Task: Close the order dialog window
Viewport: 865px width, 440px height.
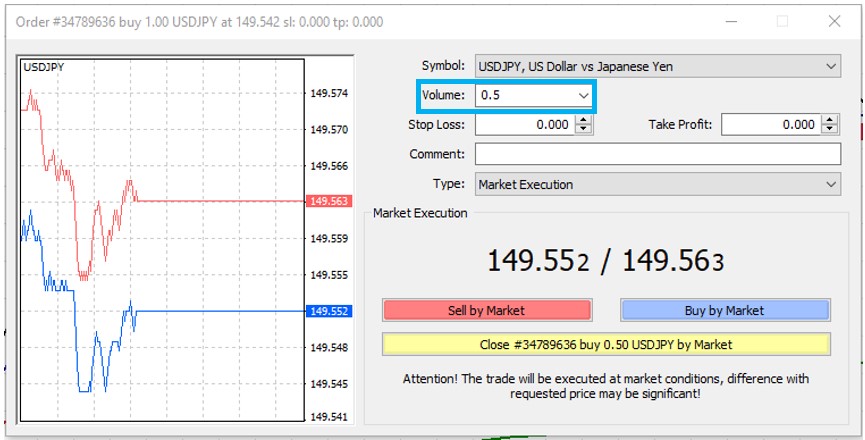Action: click(x=835, y=21)
